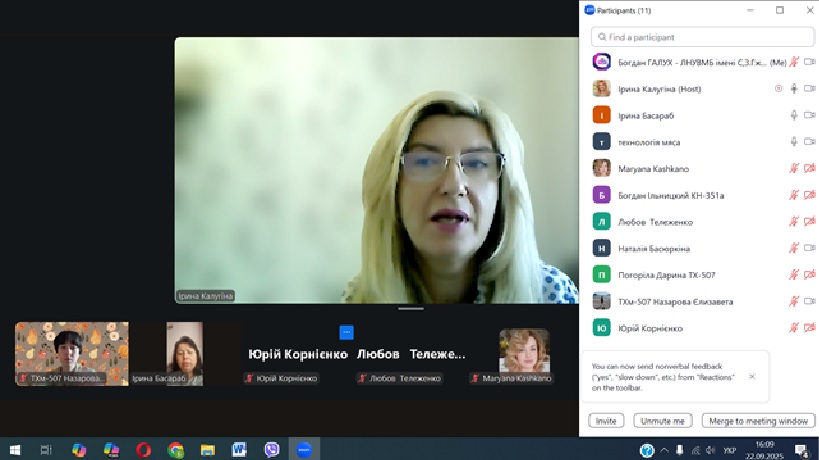Screen dimensions: 819x460
Task: Click the Invite button
Action: click(x=606, y=421)
